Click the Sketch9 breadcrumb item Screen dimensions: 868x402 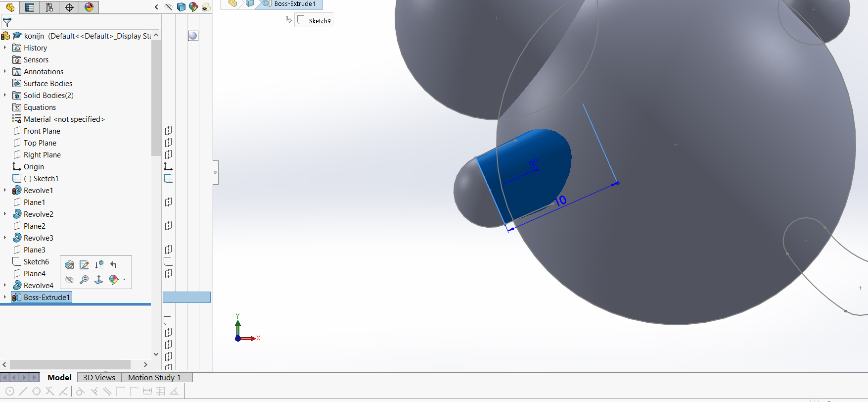314,20
